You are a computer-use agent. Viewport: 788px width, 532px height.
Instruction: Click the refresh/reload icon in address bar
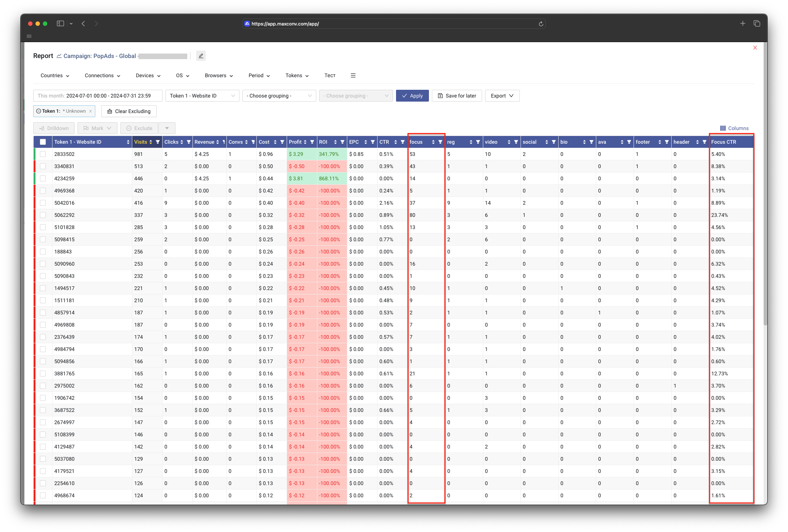(541, 24)
